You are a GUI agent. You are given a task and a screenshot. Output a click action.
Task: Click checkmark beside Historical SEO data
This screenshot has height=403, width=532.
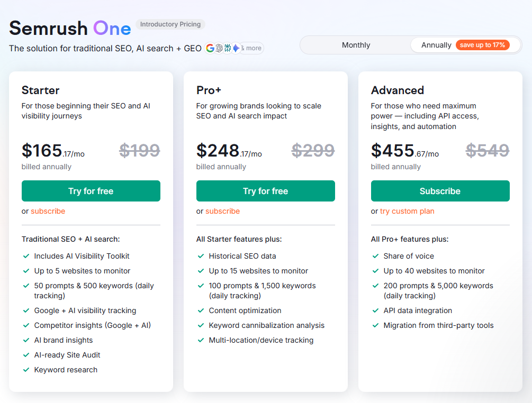(x=201, y=256)
